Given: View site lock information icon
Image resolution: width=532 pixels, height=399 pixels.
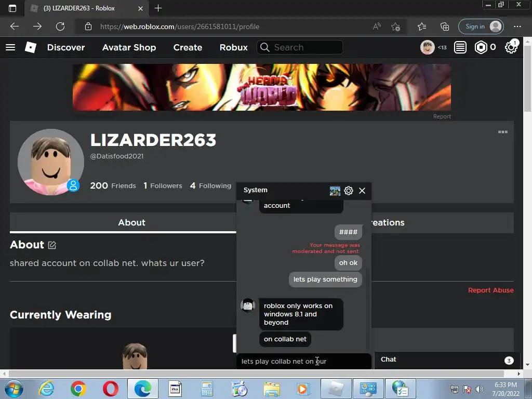Looking at the screenshot, I should [88, 26].
